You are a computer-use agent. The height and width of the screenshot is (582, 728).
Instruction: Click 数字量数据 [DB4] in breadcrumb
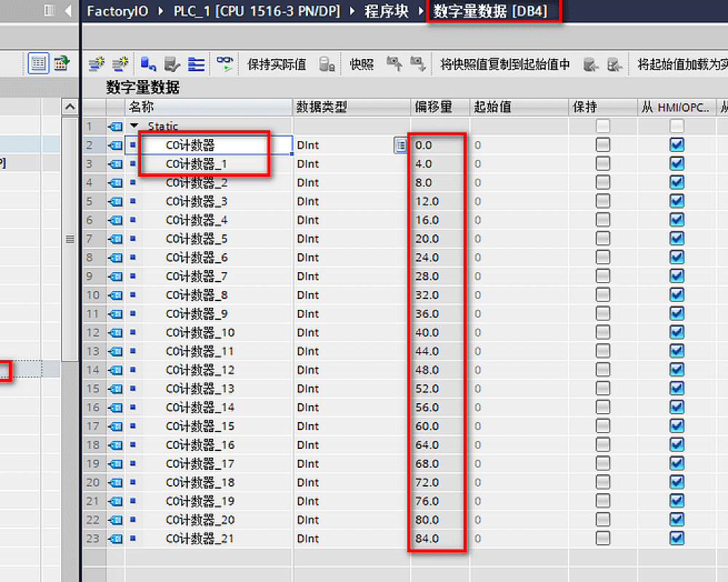click(x=491, y=12)
